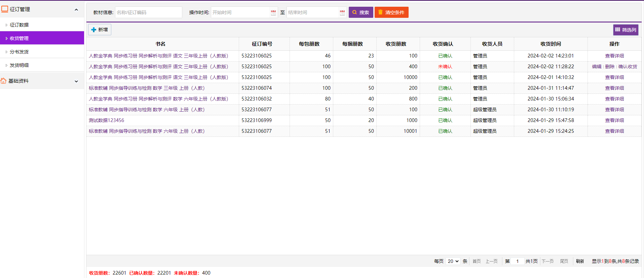The width and height of the screenshot is (644, 278).
Task: Click 下一页 next page link
Action: [547, 261]
